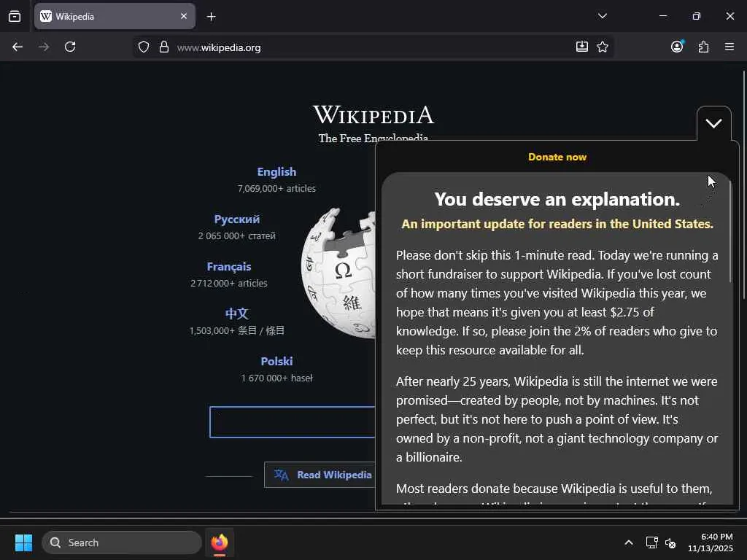The image size is (747, 560).
Task: Open the clock showing 6:40 PM
Action: click(x=711, y=542)
